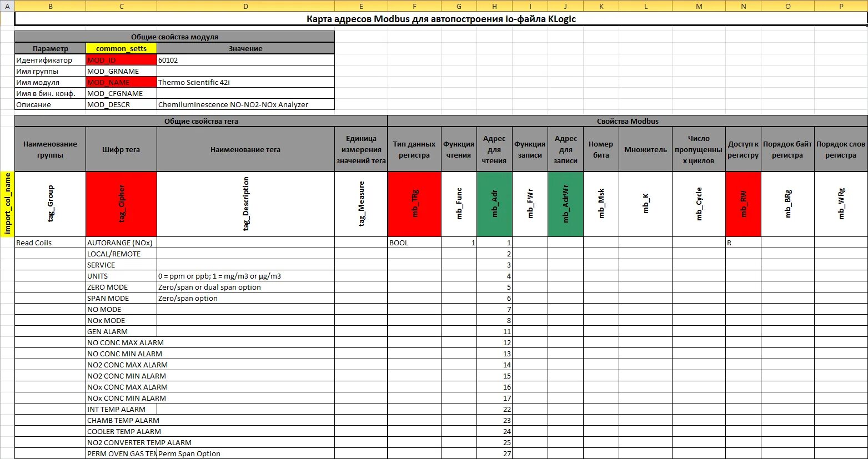Click the 'Шифр тега' column heading
Viewport: 868px width, 459px height.
122,149
